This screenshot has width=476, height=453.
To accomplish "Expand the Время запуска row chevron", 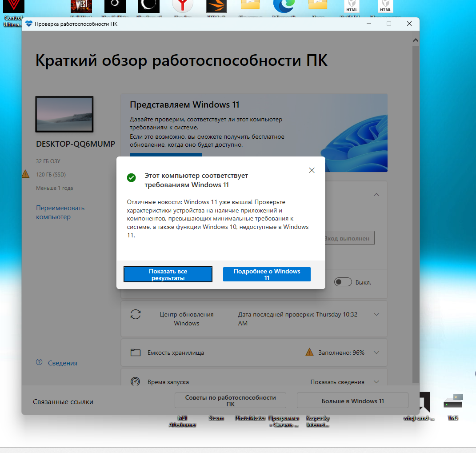I will [376, 382].
